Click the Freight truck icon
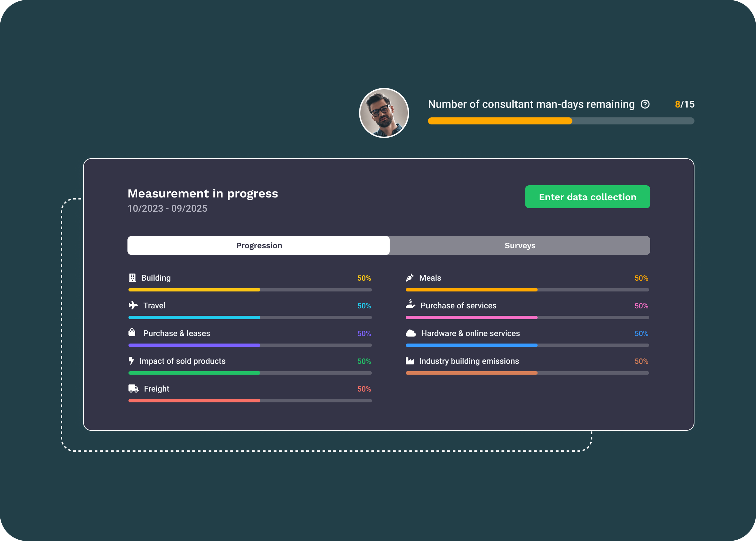This screenshot has width=756, height=541. 134,389
